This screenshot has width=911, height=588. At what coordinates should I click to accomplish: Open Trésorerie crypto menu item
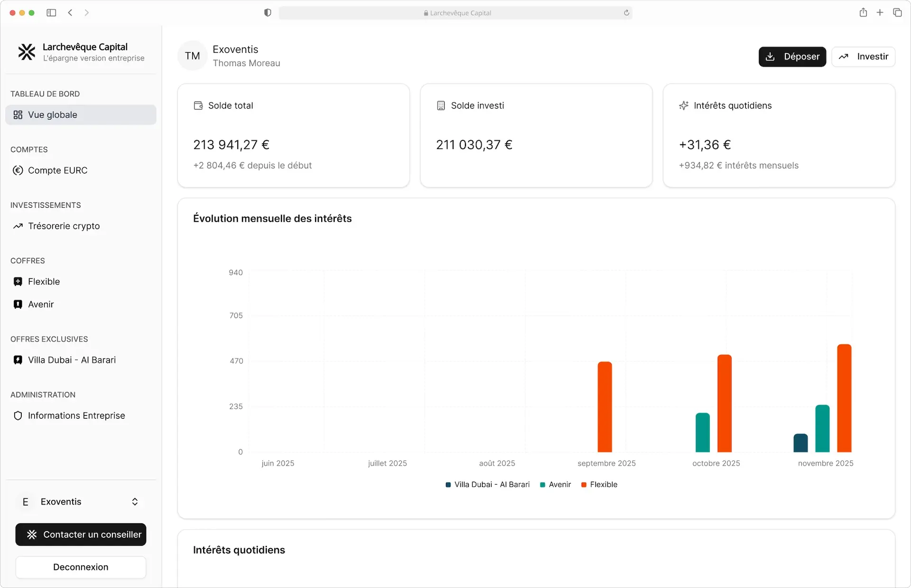pyautogui.click(x=64, y=226)
